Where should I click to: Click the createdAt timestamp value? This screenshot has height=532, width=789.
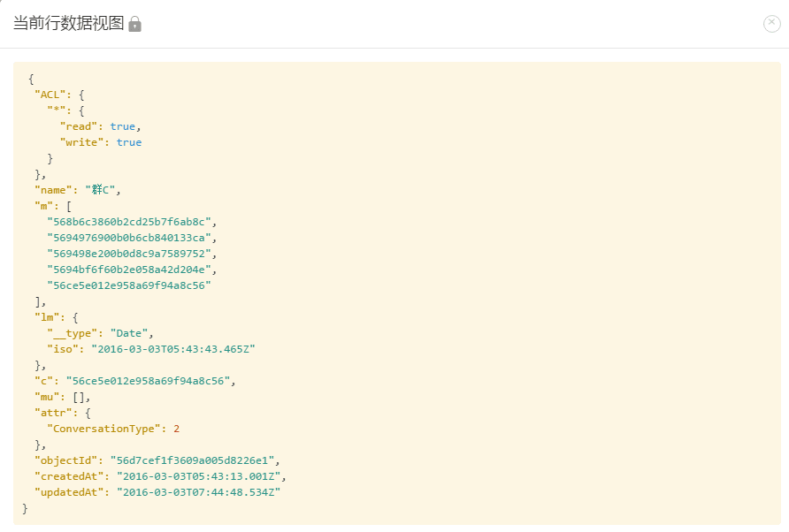point(199,476)
